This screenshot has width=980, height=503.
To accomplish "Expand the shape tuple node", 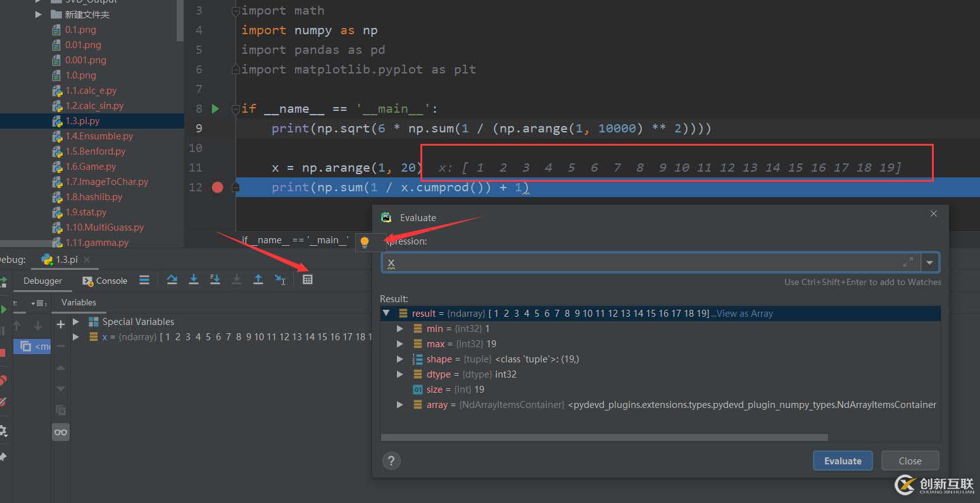I will (x=400, y=359).
